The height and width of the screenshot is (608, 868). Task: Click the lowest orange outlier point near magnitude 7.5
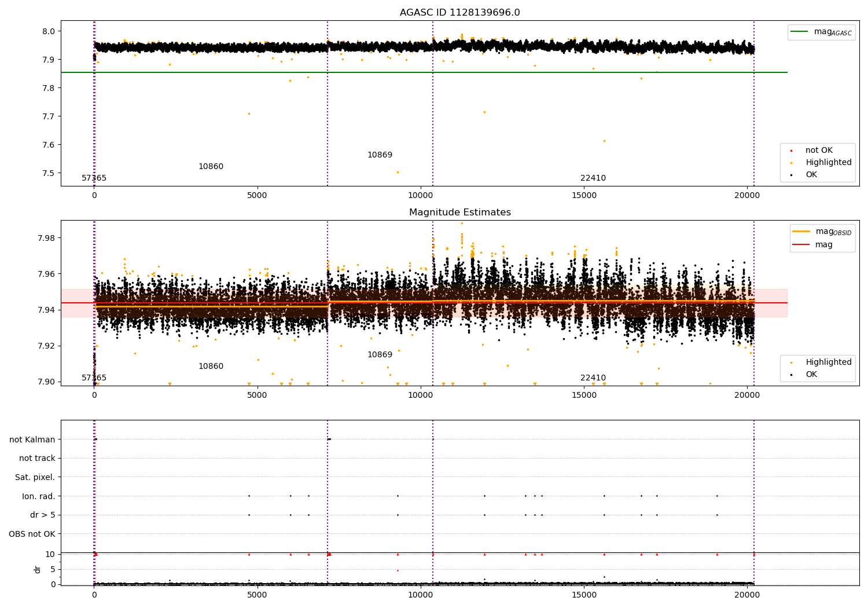(398, 172)
